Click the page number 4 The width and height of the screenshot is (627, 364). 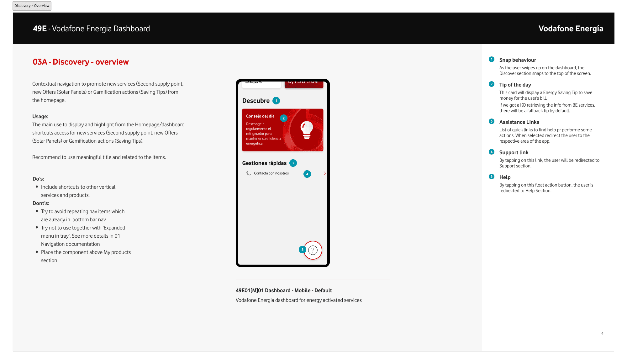(602, 333)
